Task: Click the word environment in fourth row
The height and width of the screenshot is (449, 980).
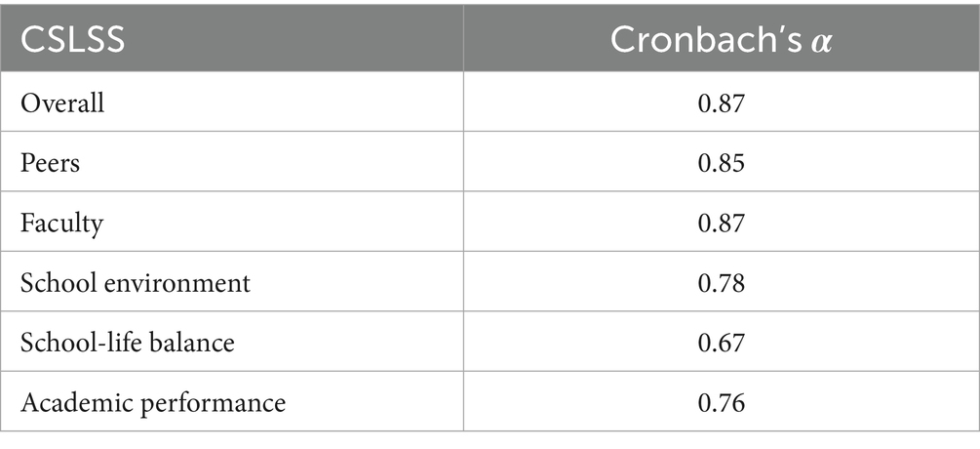Action: [176, 283]
